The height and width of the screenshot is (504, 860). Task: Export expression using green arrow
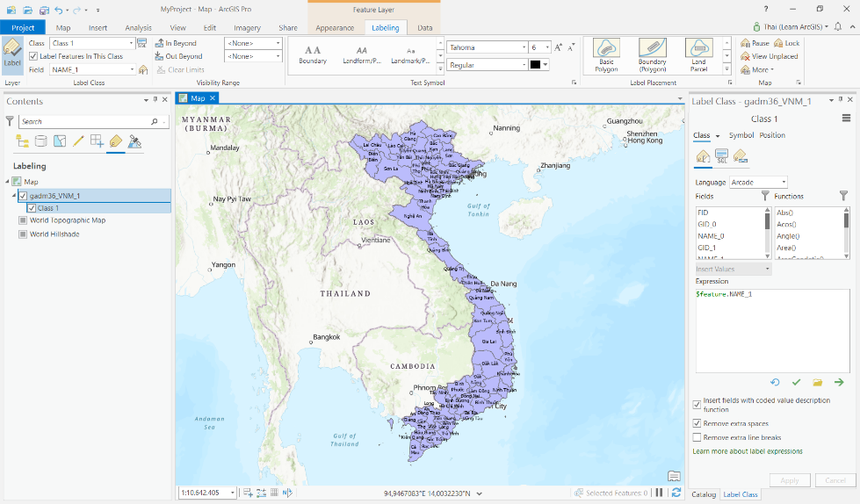tap(839, 382)
